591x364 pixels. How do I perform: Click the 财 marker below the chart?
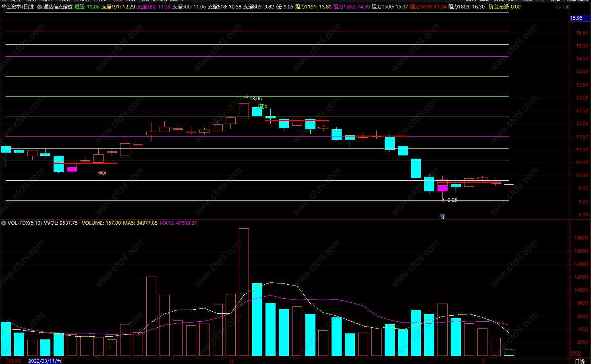click(x=442, y=217)
